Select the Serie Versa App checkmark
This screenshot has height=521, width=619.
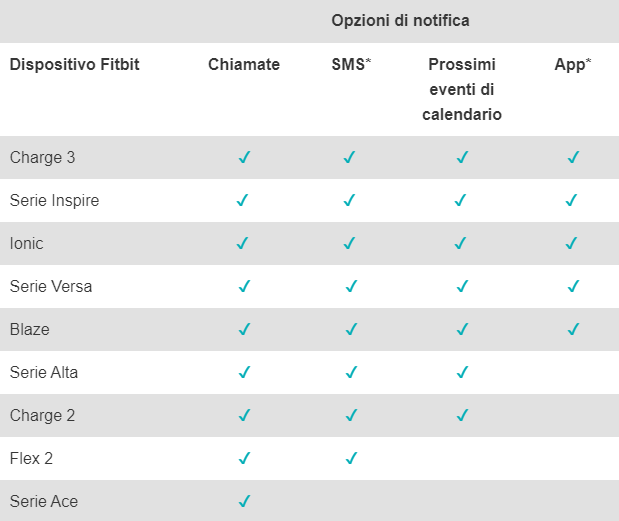[x=573, y=286]
